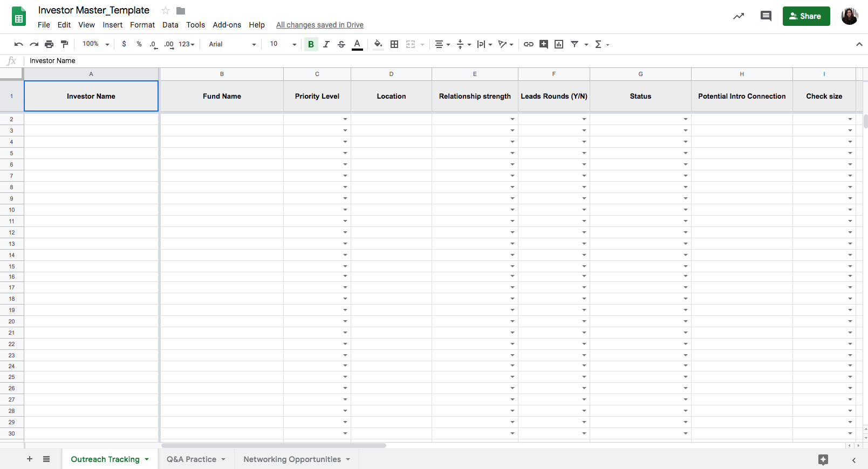Click the Redo icon
The image size is (868, 469).
(x=34, y=44)
